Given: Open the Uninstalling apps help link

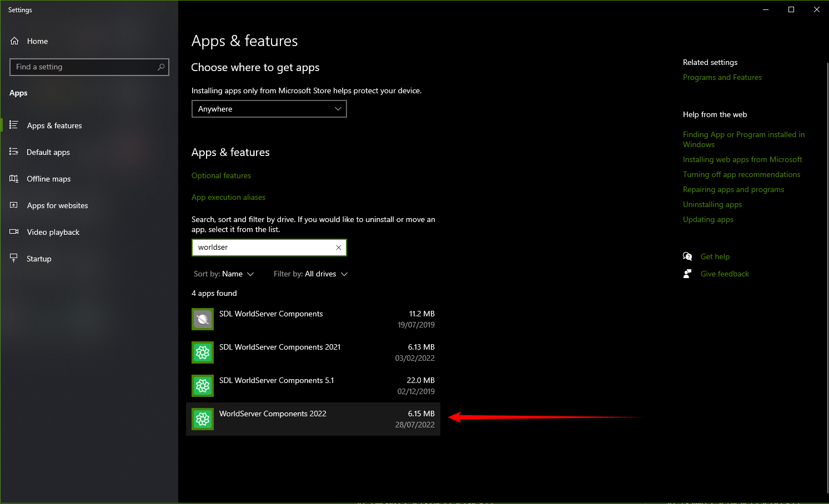Looking at the screenshot, I should coord(712,204).
